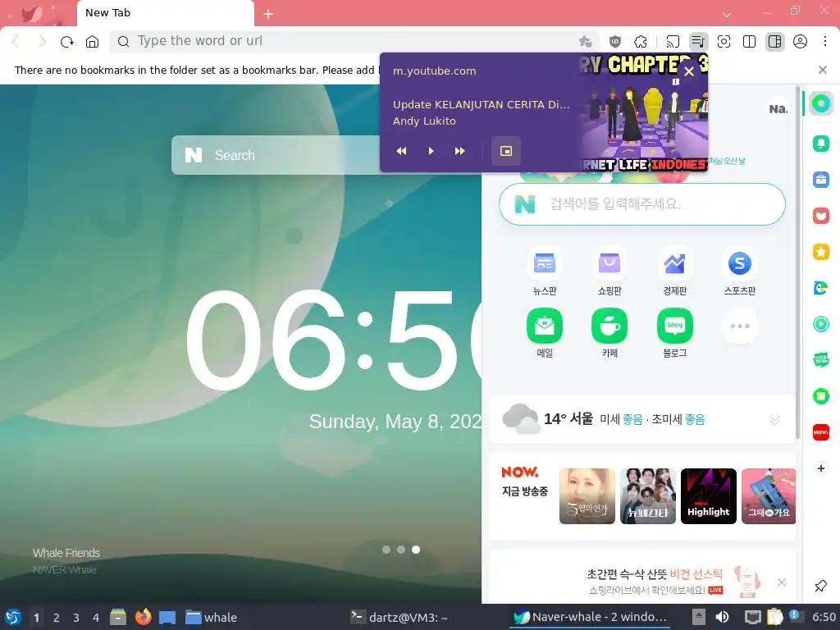This screenshot has width=840, height=630.
Task: Open the red pocket sidebar icon
Action: click(x=820, y=216)
